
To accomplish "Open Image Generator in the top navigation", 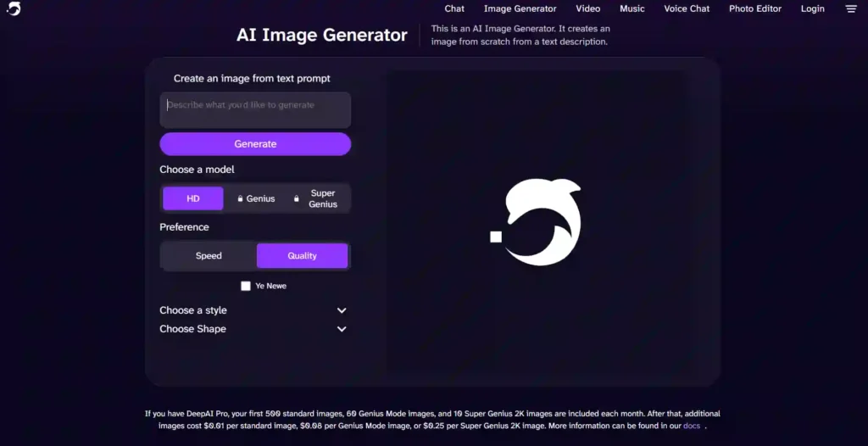I will pyautogui.click(x=520, y=8).
